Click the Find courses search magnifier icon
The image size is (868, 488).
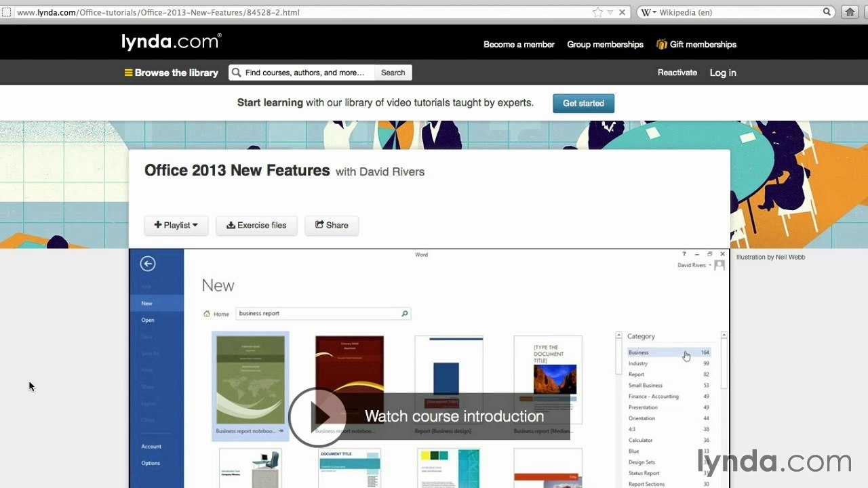click(x=236, y=73)
